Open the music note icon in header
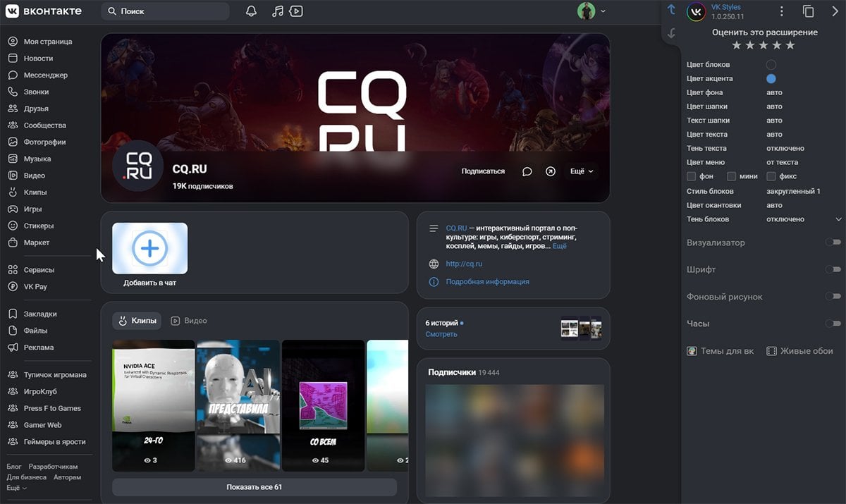This screenshot has width=846, height=504. click(278, 11)
